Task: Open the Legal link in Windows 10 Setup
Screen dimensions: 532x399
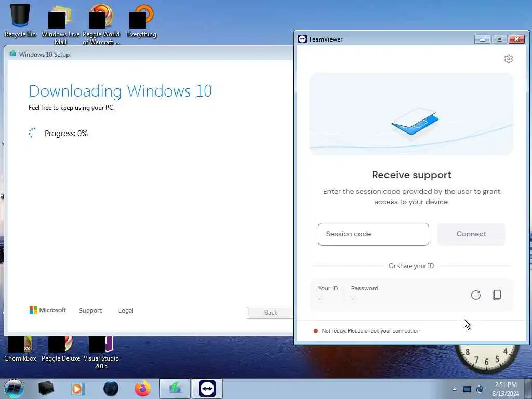Action: 126,311
